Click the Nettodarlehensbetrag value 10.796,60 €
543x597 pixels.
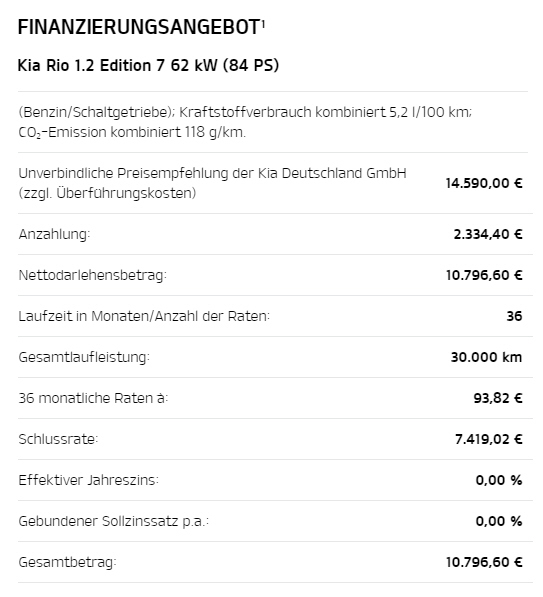(x=484, y=275)
